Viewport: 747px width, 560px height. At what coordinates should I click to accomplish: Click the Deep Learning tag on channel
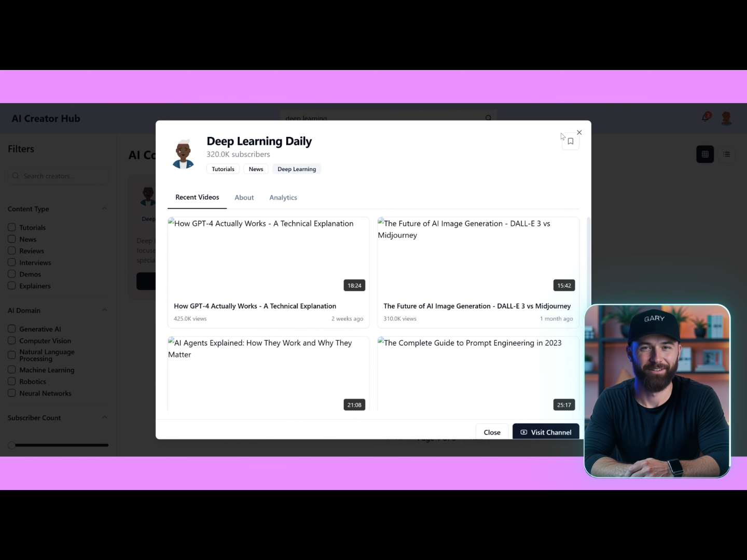tap(297, 169)
